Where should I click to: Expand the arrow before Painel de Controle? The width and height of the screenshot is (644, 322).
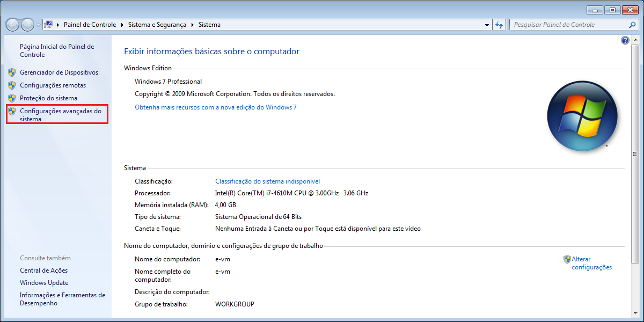pos(58,25)
